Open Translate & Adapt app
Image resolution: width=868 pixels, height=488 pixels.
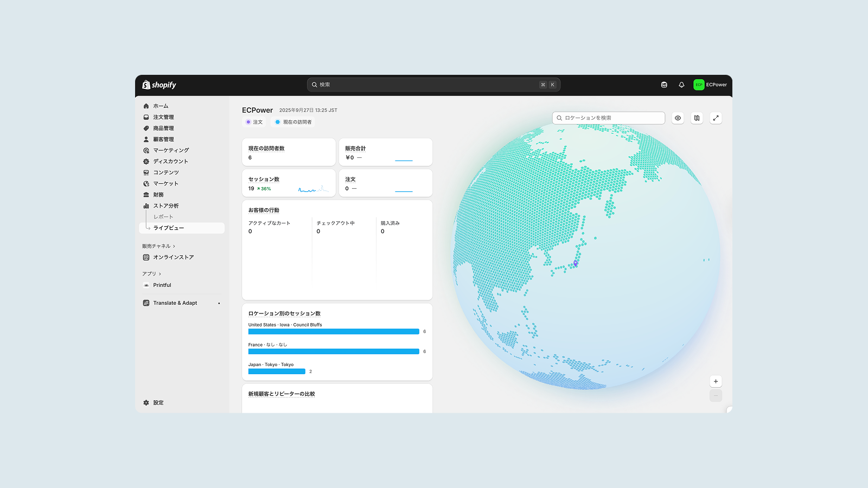click(175, 303)
